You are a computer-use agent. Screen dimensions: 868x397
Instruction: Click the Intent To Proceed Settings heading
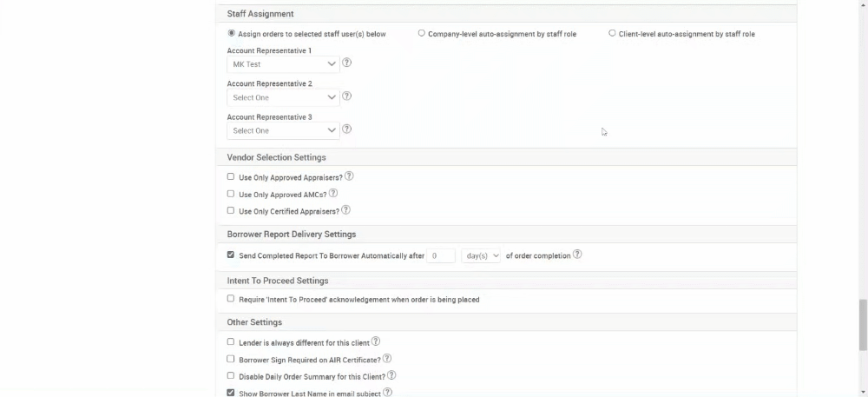point(278,281)
